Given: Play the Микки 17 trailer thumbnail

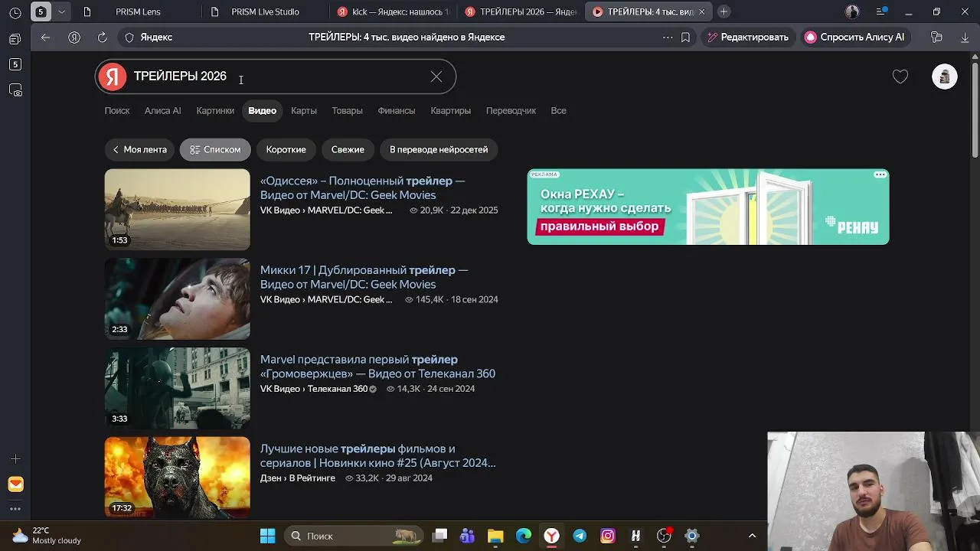Looking at the screenshot, I should click(x=178, y=298).
